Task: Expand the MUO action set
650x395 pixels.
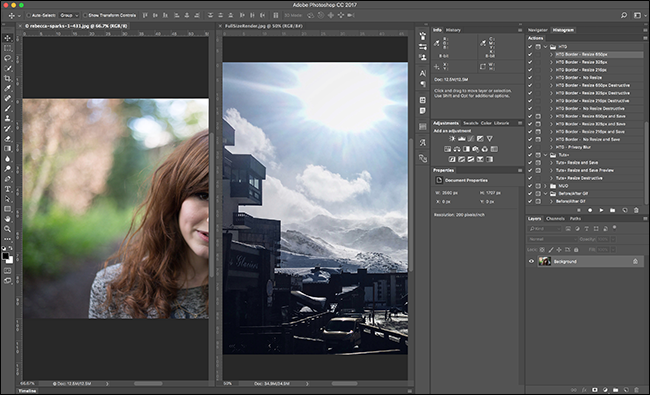Action: click(546, 186)
